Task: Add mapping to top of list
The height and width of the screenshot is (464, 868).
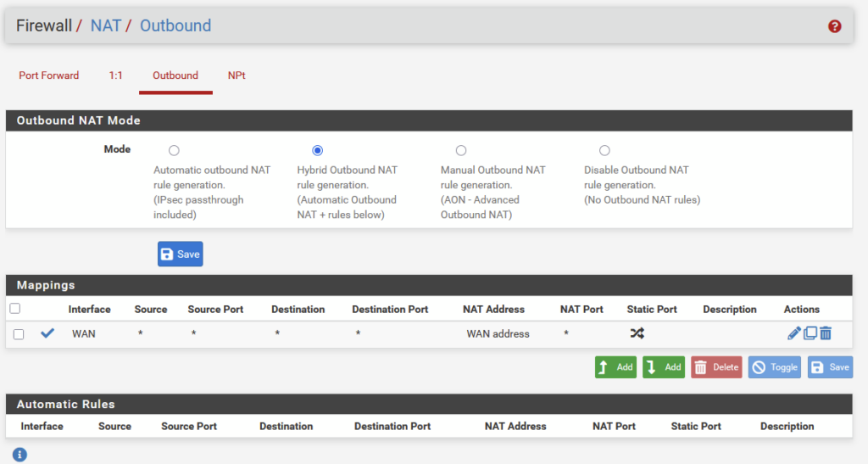Action: click(615, 367)
